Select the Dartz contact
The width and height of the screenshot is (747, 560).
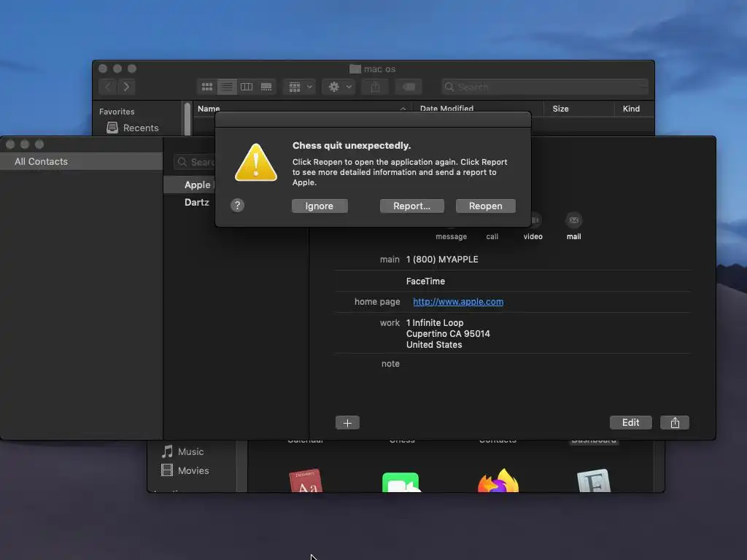pyautogui.click(x=197, y=203)
